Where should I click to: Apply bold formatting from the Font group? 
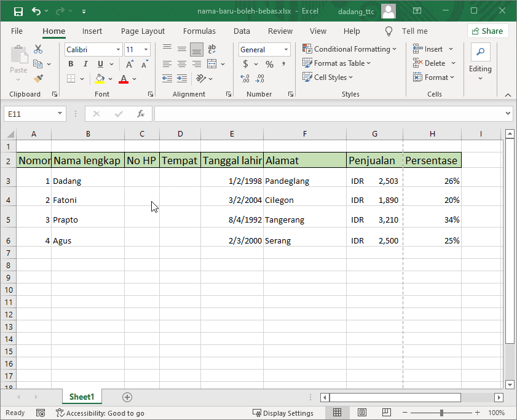71,63
